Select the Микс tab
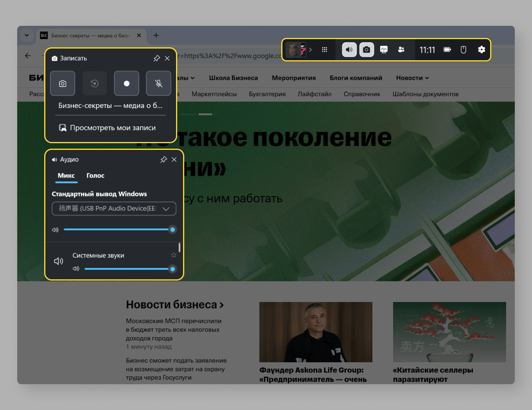The width and height of the screenshot is (532, 410). coord(66,176)
